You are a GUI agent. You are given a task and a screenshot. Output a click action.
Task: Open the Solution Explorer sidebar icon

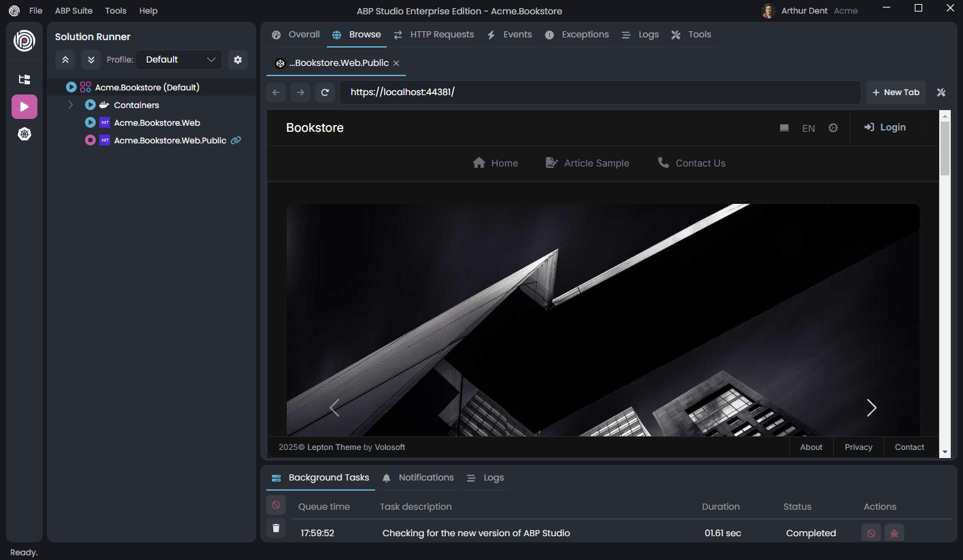tap(24, 80)
